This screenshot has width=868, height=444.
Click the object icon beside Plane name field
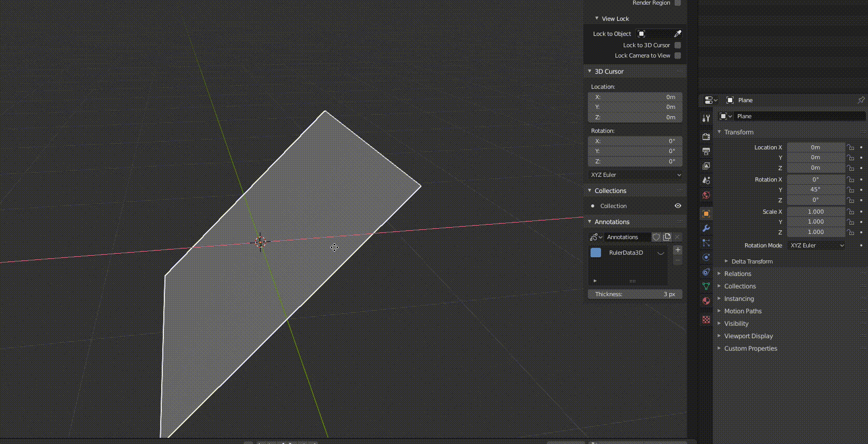coord(725,116)
